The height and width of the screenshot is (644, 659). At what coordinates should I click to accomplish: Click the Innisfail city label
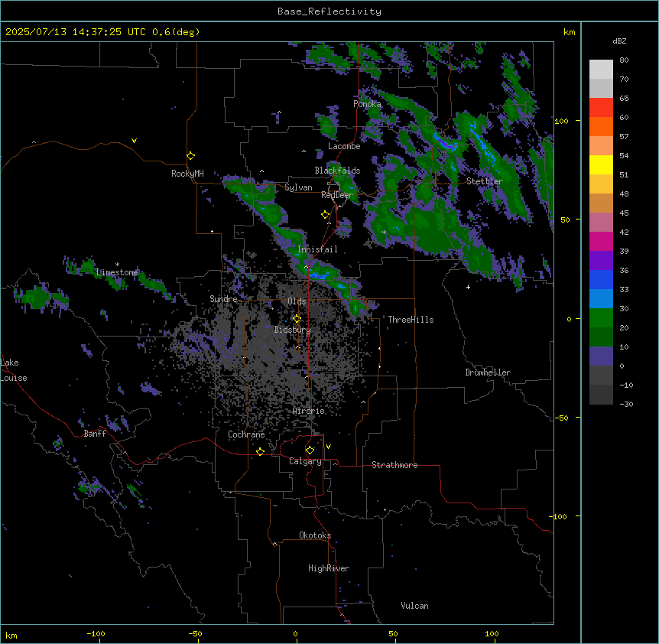click(x=317, y=249)
